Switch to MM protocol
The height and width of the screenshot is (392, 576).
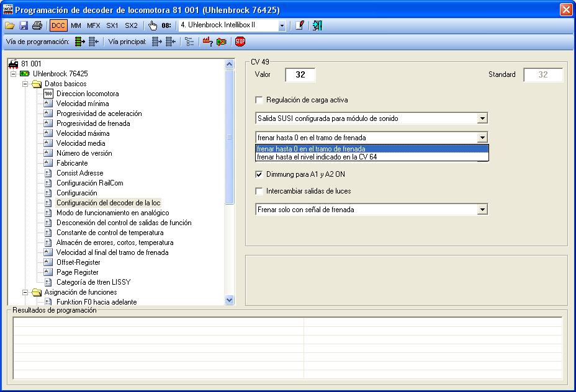(x=76, y=25)
